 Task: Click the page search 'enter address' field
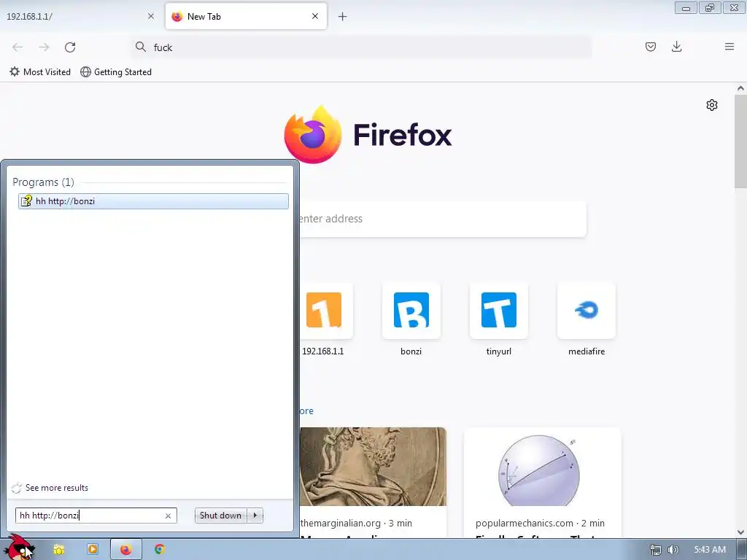[443, 219]
